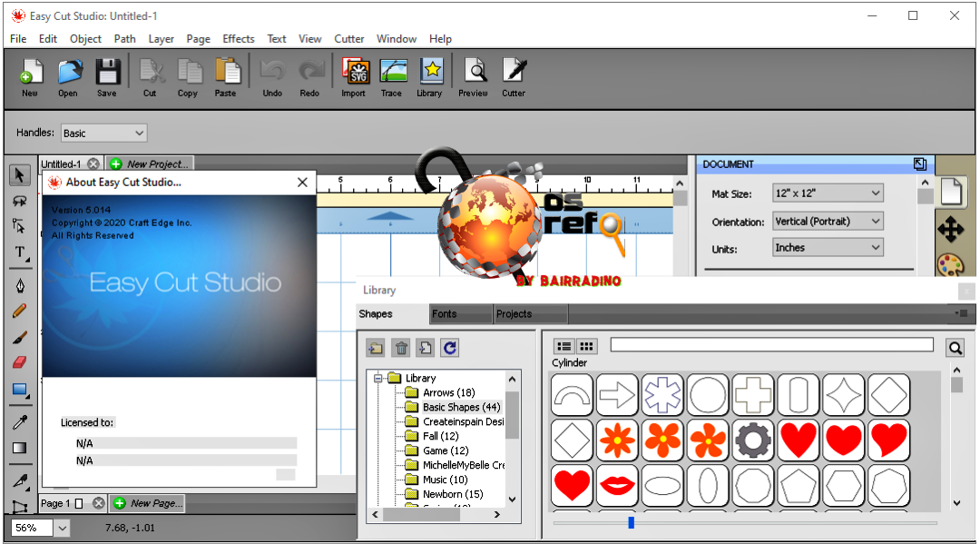Select the Pencil freehand tool
This screenshot has height=544, width=980.
tap(20, 311)
